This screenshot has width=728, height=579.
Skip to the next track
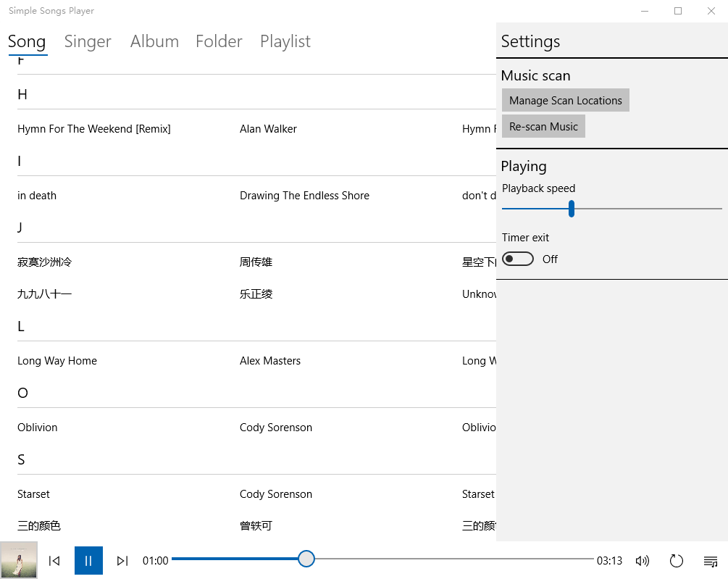pos(122,560)
